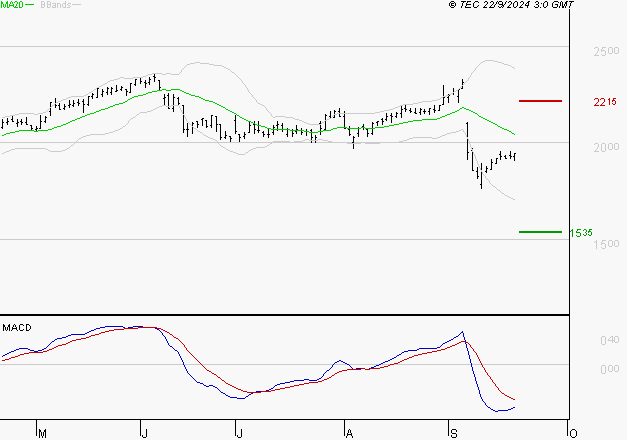The image size is (627, 440).
Task: Click the 2000 price axis label
Action: (x=606, y=147)
